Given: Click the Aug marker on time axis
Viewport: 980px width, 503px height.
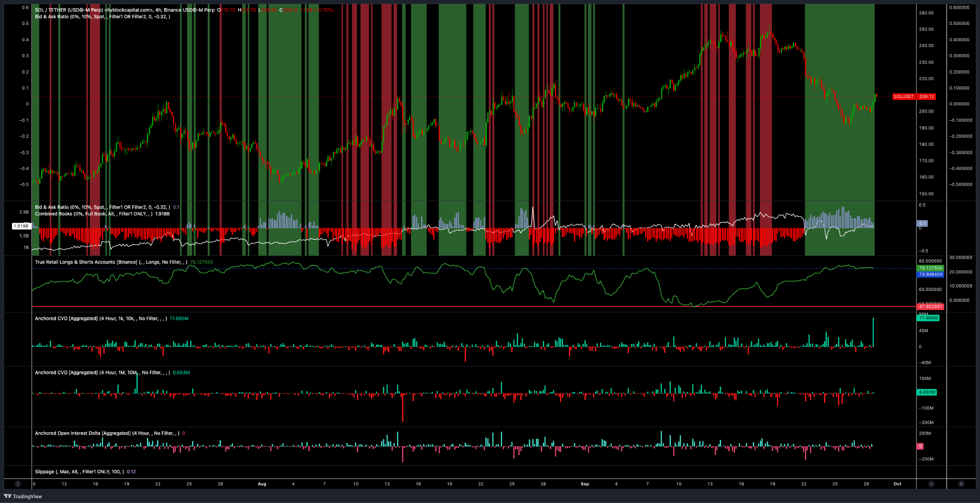Looking at the screenshot, I should coord(262,484).
